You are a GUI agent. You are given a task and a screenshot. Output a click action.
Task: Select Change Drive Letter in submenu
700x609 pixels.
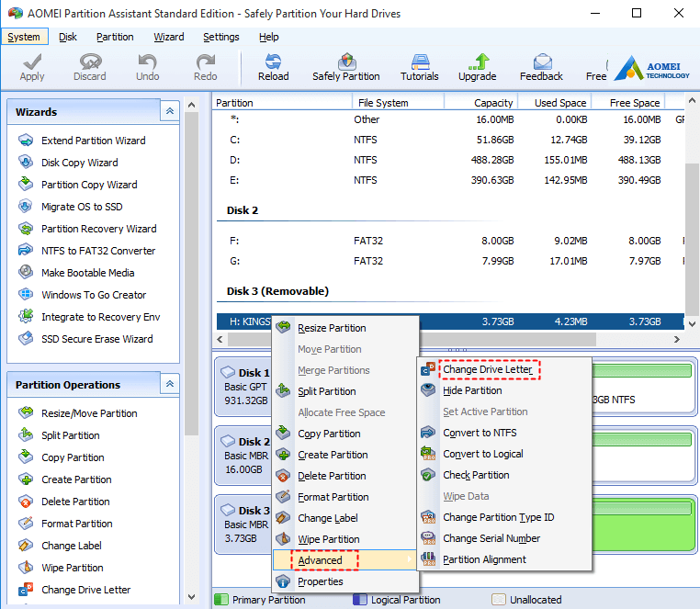[487, 369]
